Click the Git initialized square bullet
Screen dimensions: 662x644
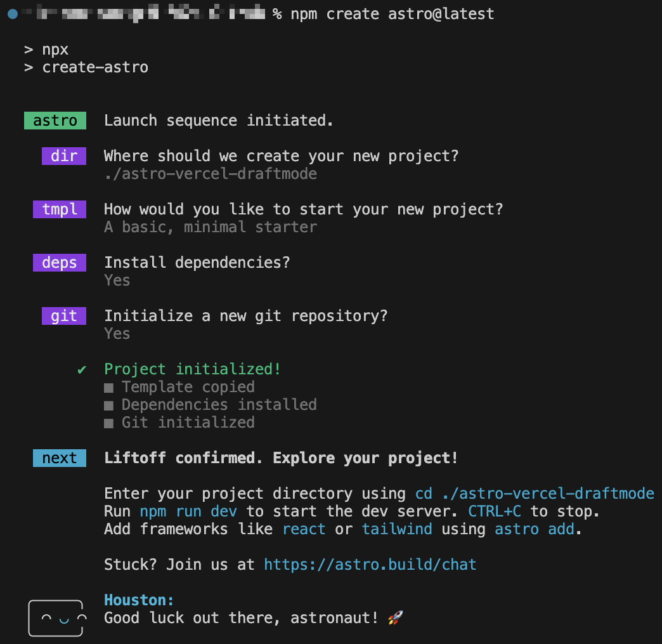[x=109, y=423]
